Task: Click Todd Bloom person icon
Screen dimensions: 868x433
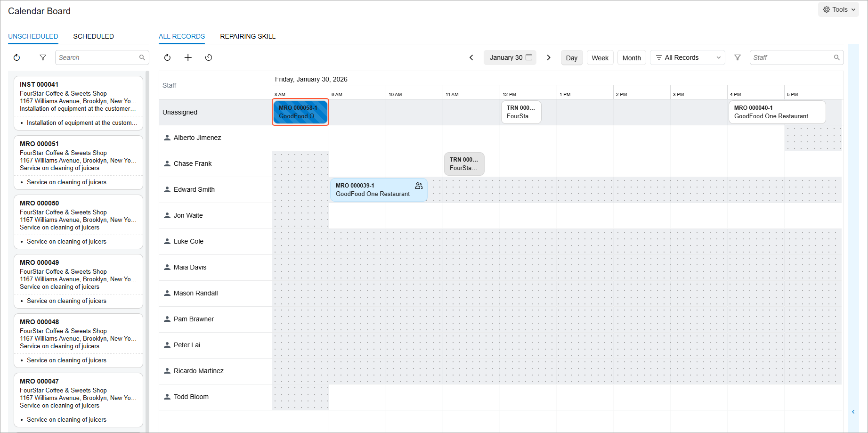Action: click(167, 397)
